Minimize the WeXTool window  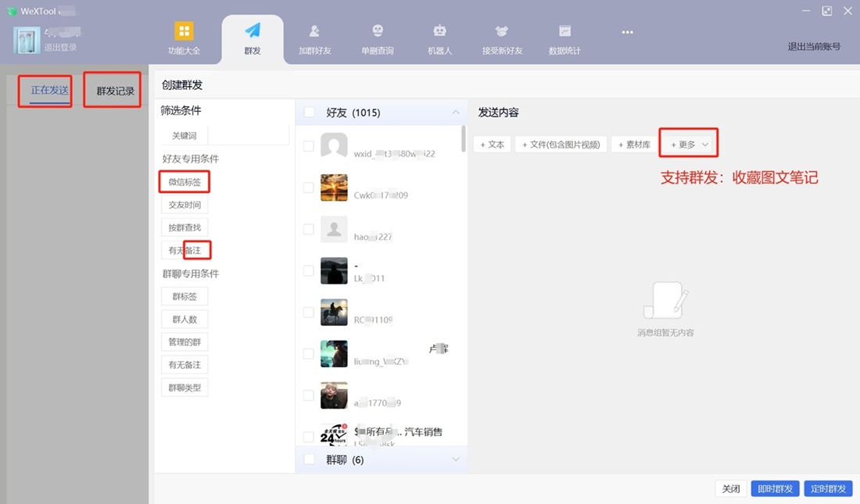pyautogui.click(x=806, y=11)
